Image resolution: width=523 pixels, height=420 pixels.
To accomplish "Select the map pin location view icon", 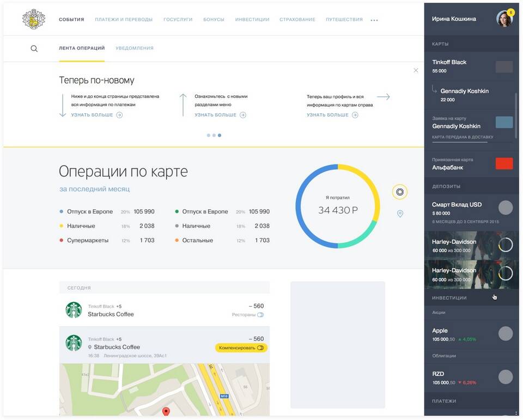I will point(400,214).
